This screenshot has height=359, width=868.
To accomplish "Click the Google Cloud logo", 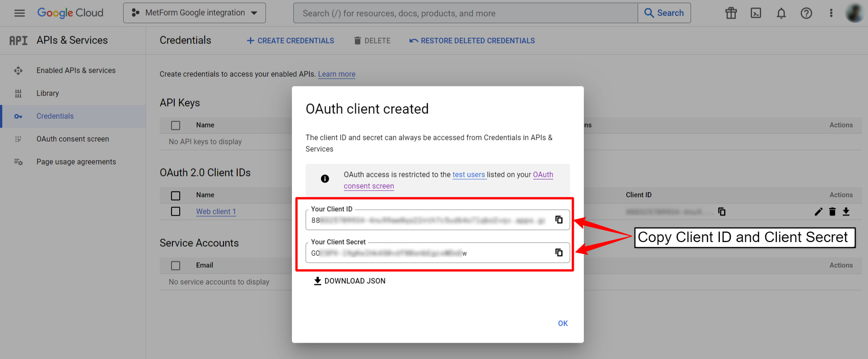I will coord(70,13).
